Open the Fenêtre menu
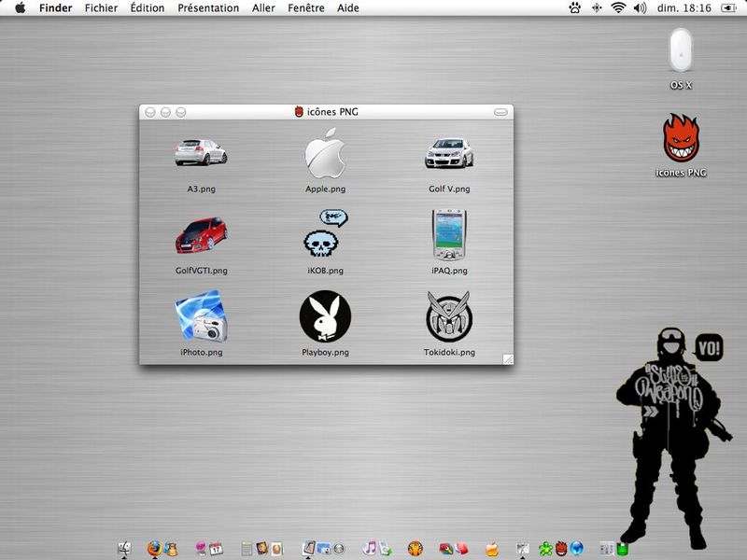The width and height of the screenshot is (747, 560). [306, 8]
